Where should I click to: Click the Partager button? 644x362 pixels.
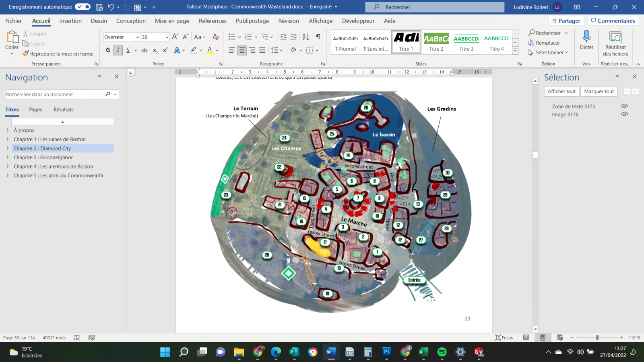(566, 21)
